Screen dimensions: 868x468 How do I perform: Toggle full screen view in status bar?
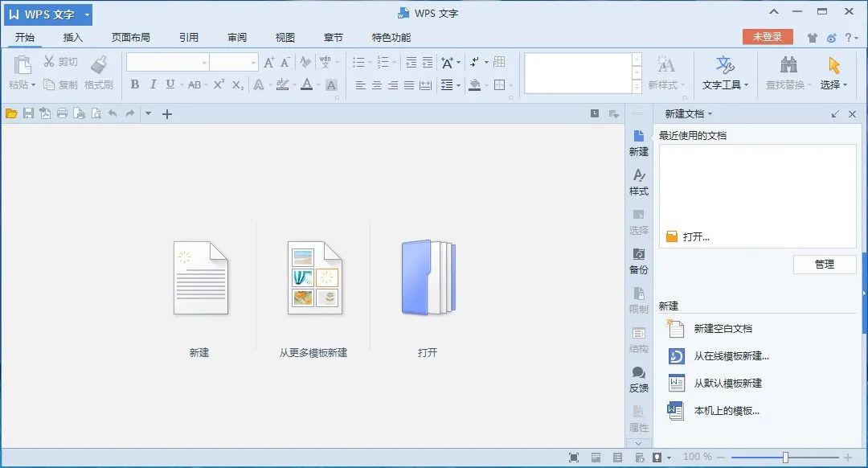coord(574,458)
